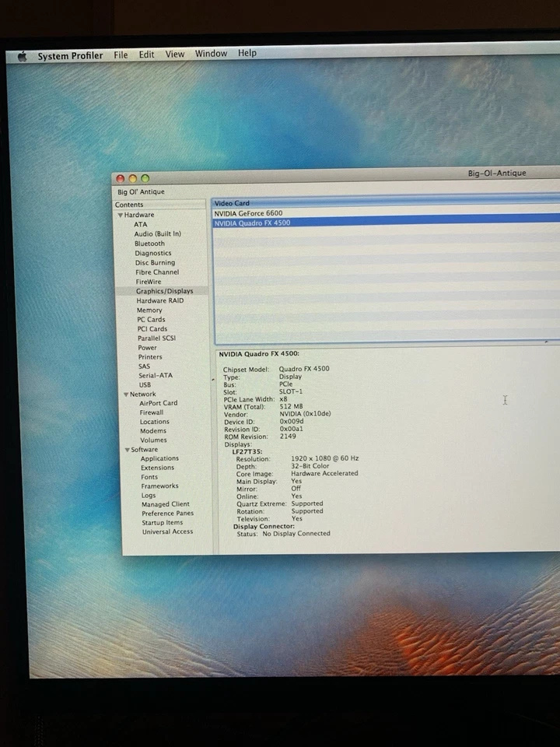Screen dimensions: 560x747
Task: Select Frameworks under Software
Action: click(x=160, y=486)
